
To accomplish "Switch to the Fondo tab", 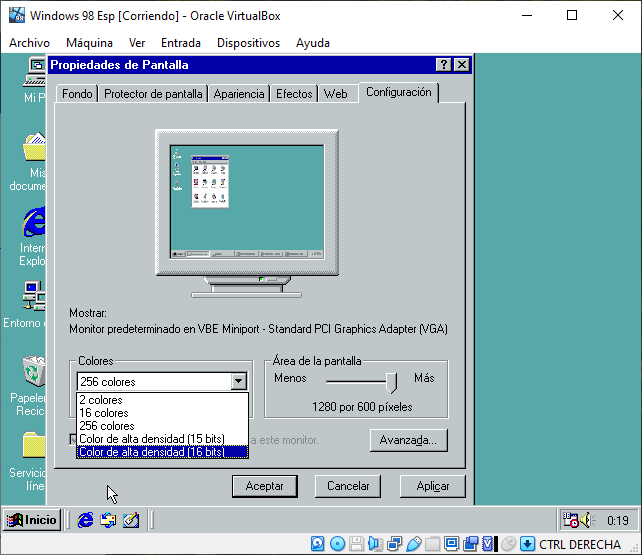I will pyautogui.click(x=77, y=94).
